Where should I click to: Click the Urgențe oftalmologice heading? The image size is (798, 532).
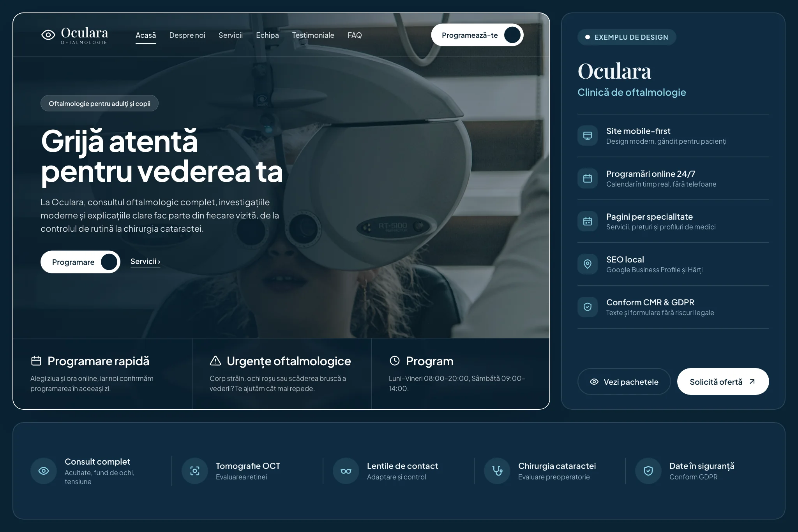[289, 361]
